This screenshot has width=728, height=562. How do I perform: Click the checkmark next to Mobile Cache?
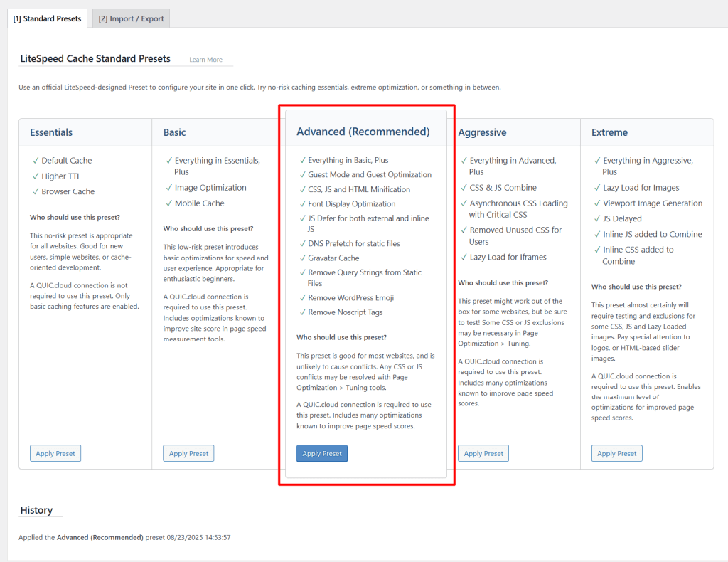click(168, 203)
